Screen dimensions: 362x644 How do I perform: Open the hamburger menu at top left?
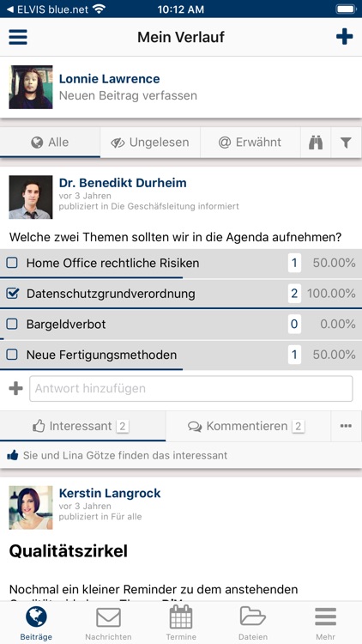(18, 37)
